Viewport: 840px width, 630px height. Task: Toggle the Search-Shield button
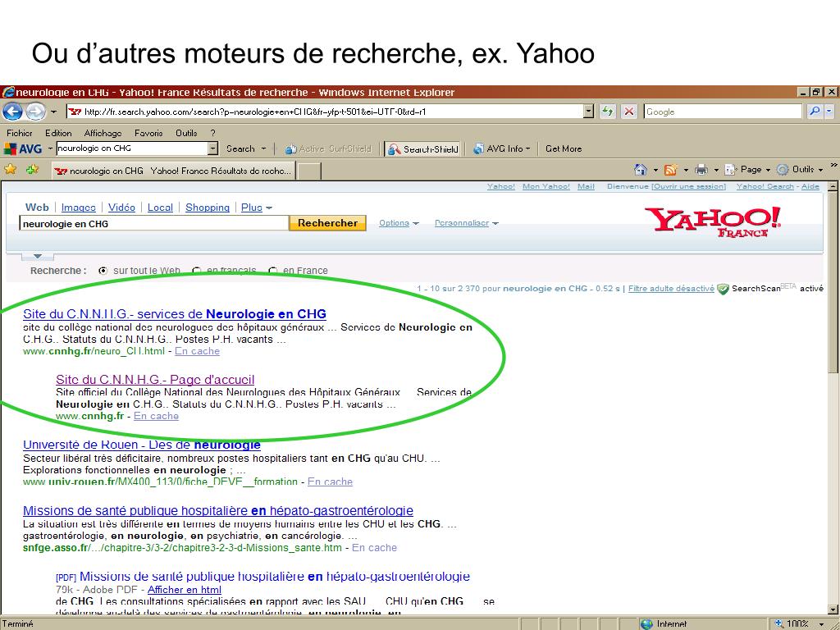pos(422,149)
